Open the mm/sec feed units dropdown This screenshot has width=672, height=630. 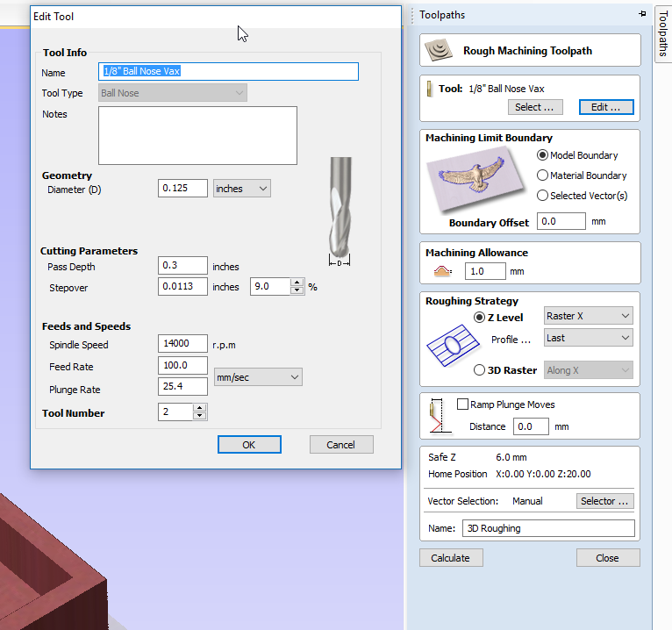pyautogui.click(x=258, y=377)
